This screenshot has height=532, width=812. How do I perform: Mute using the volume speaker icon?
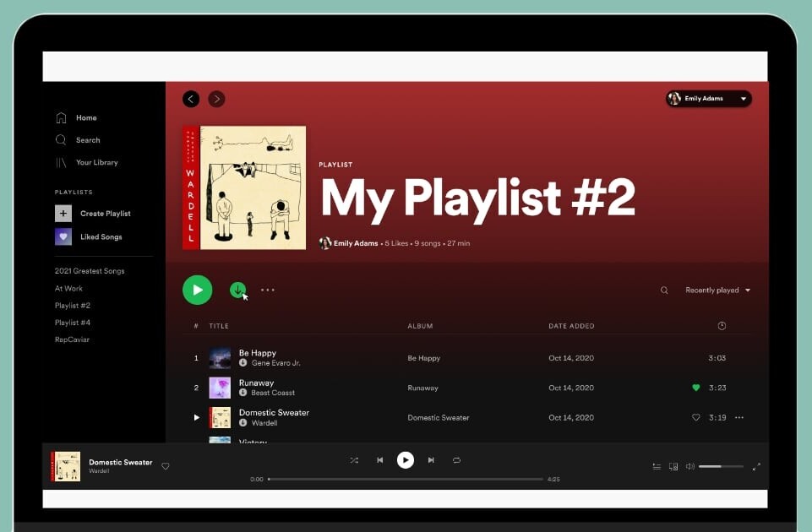[x=689, y=466]
